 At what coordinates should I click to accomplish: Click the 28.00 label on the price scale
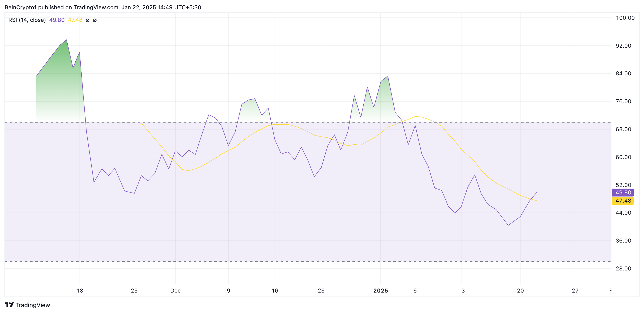623,269
